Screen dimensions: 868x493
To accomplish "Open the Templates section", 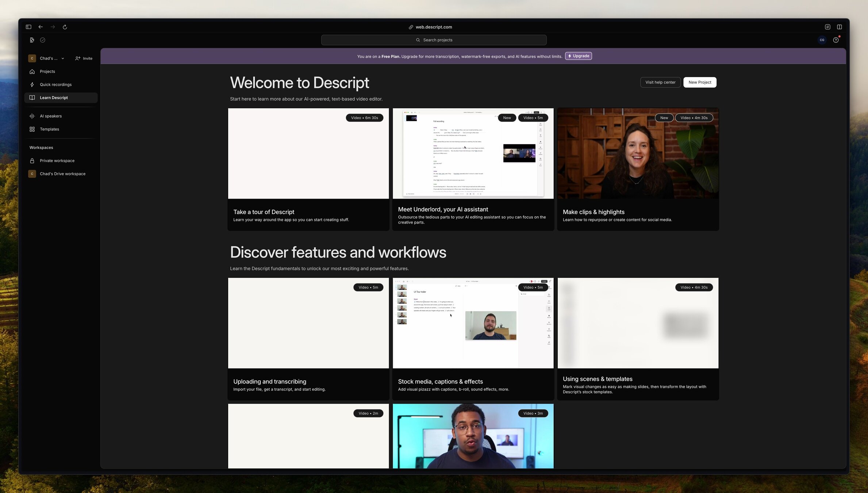I will pyautogui.click(x=49, y=129).
